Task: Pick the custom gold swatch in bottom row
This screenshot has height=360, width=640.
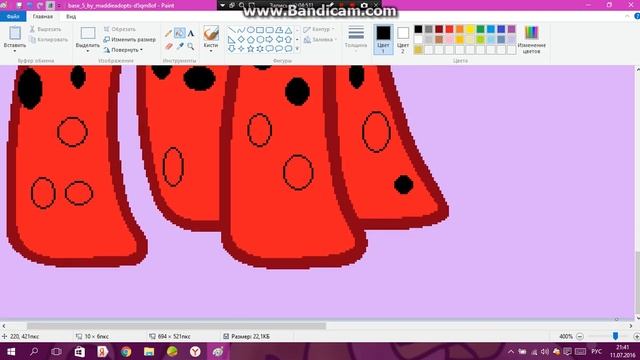Action: coord(418,50)
